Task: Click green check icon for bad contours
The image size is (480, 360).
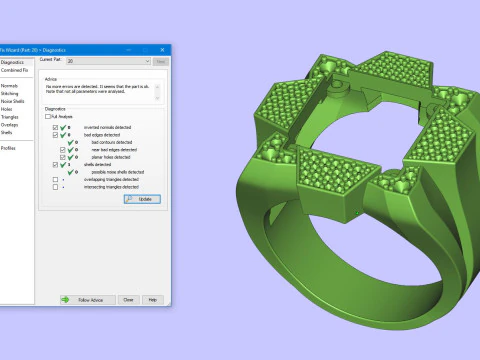Action: [x=70, y=142]
